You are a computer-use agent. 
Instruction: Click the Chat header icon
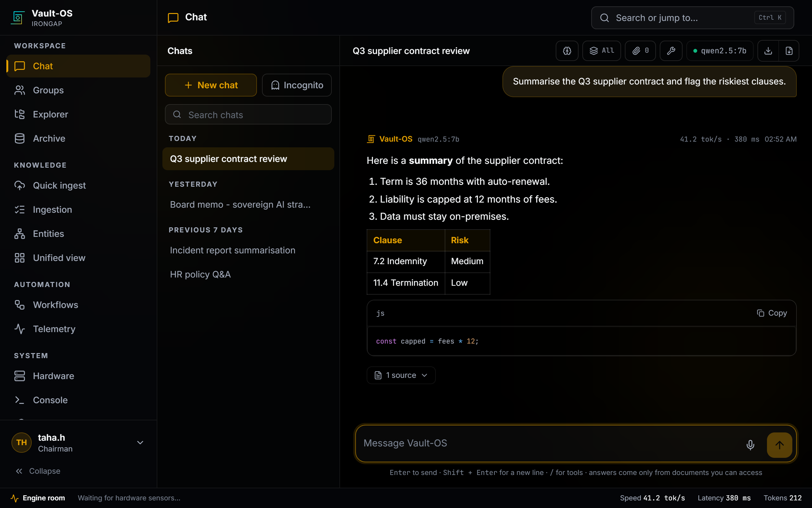coord(173,17)
